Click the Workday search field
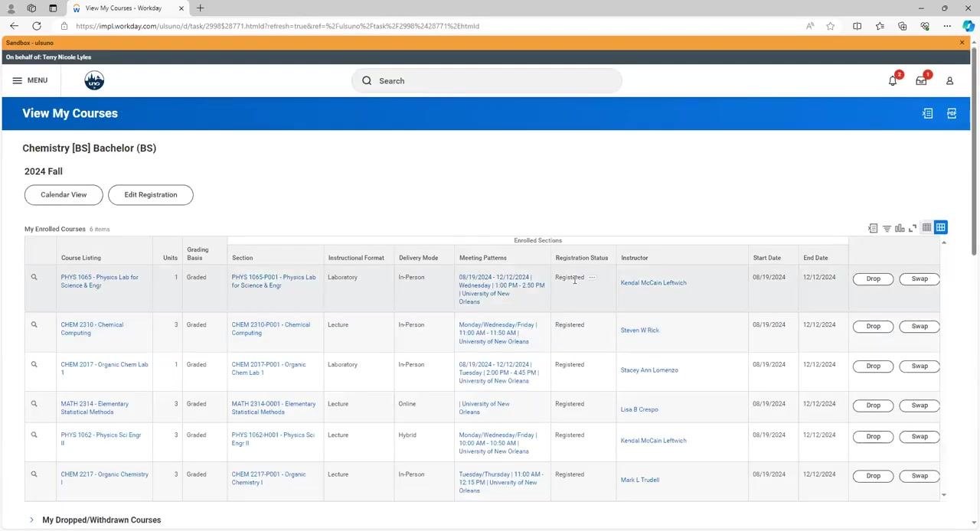This screenshot has height=531, width=980. tap(487, 80)
